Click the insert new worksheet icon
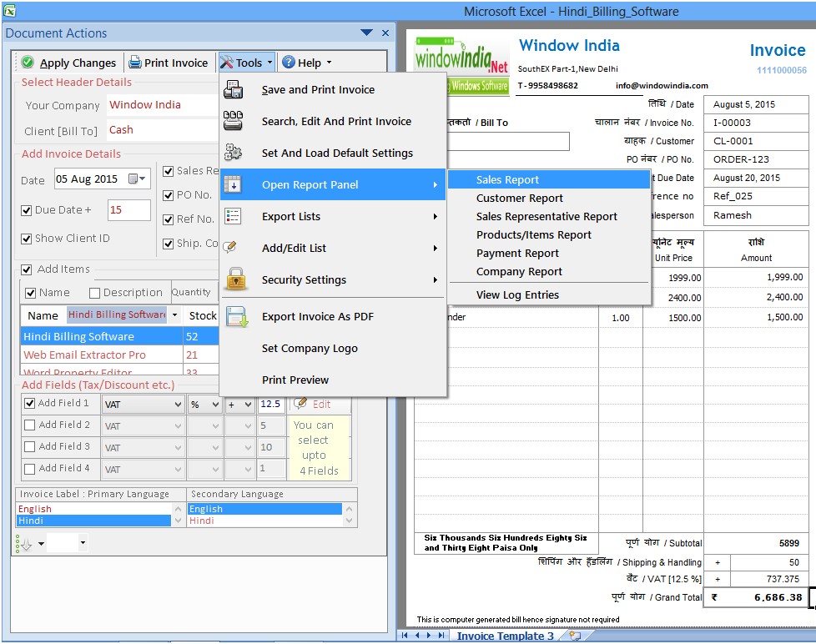The image size is (816, 644). [575, 635]
